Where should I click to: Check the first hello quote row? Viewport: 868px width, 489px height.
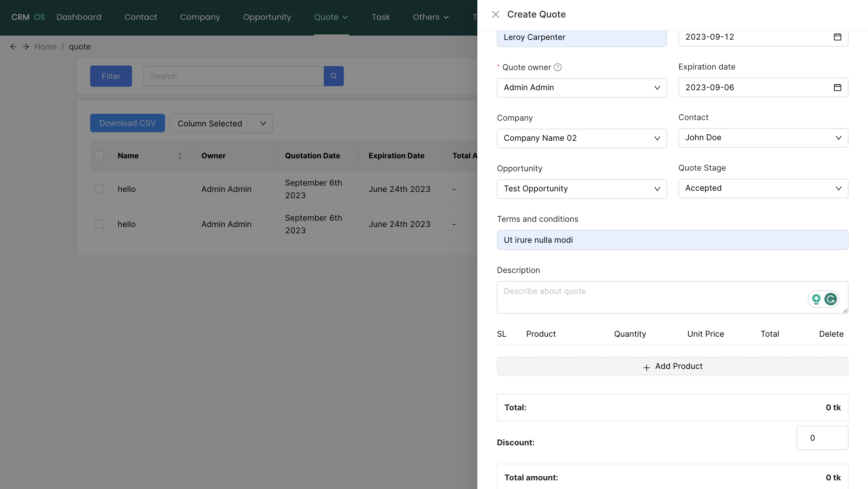pyautogui.click(x=99, y=189)
